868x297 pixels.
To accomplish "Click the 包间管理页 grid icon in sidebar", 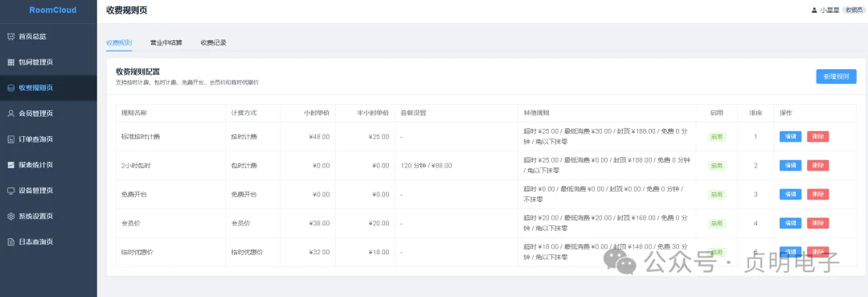I will click(10, 62).
